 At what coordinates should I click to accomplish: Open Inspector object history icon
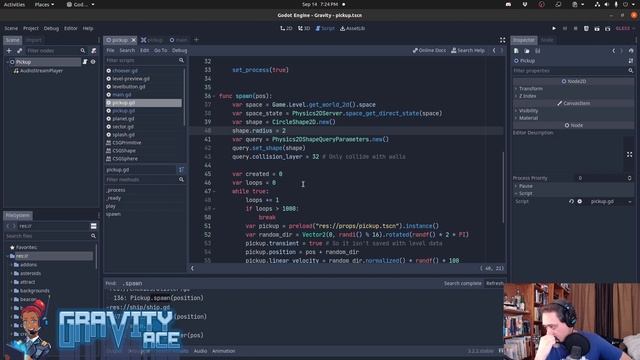(x=631, y=51)
